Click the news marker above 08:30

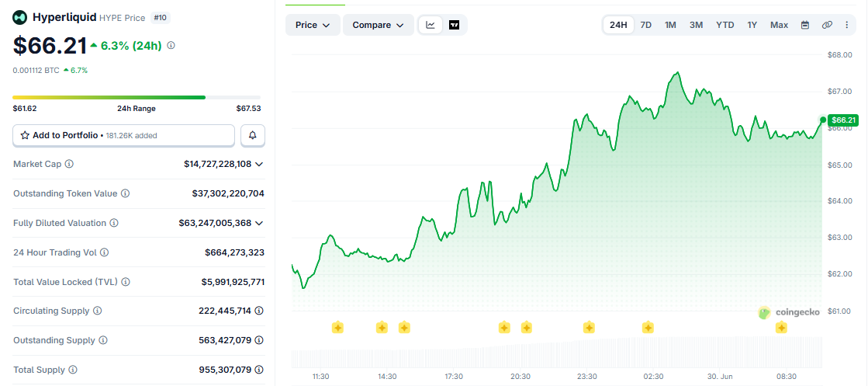(782, 328)
